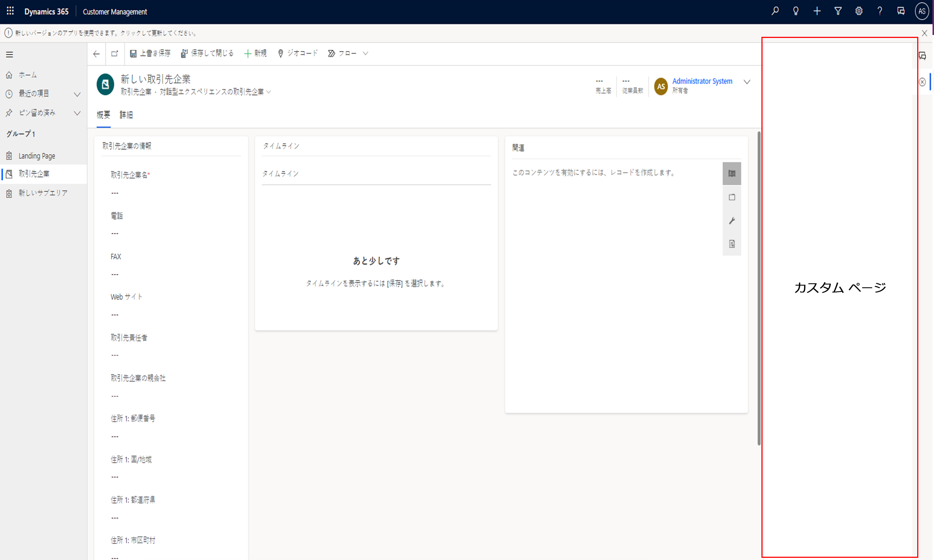Open the lightbulb assistant icon

pos(796,11)
